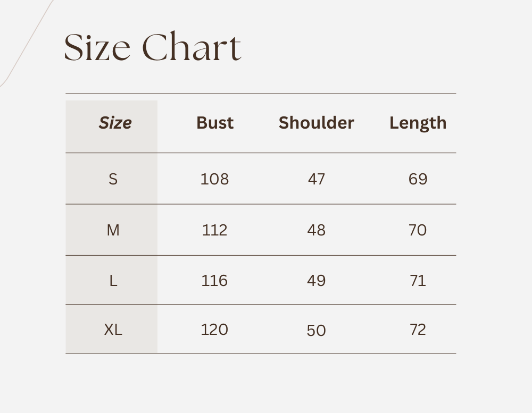Click bust value 112
This screenshot has width=532, height=413.
click(x=214, y=230)
